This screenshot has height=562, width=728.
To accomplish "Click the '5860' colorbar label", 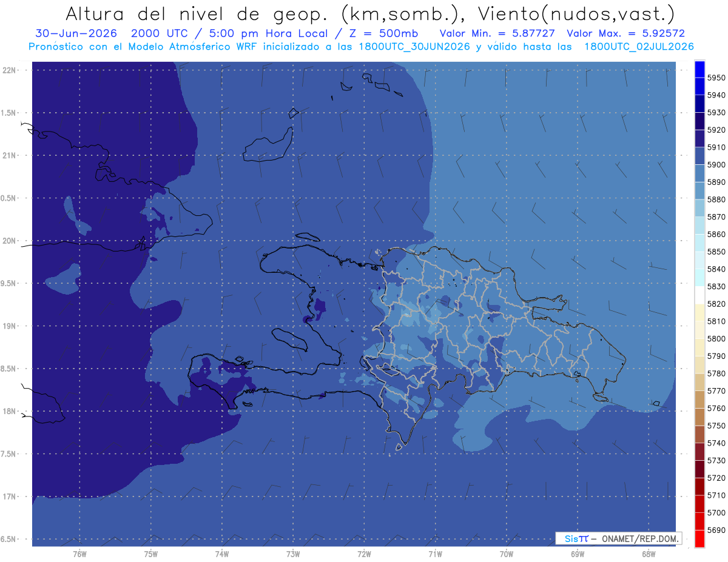I will tap(716, 235).
